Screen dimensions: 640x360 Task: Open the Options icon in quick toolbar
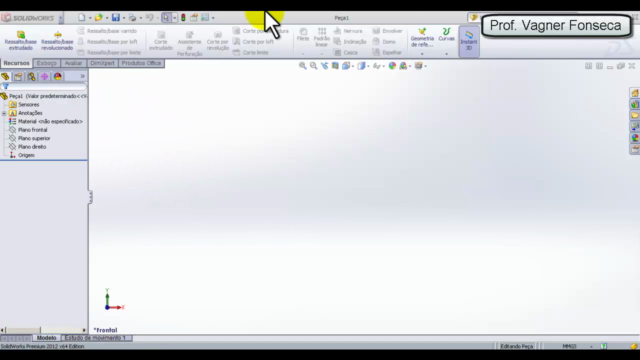tap(205, 18)
